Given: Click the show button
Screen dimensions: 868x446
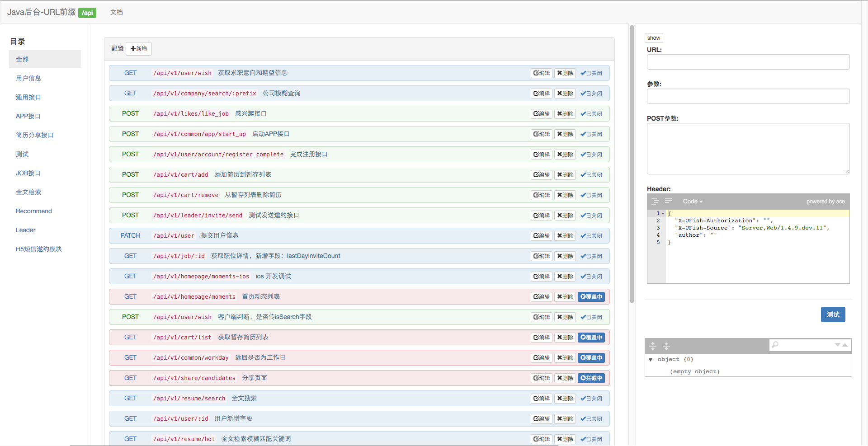Looking at the screenshot, I should (654, 38).
